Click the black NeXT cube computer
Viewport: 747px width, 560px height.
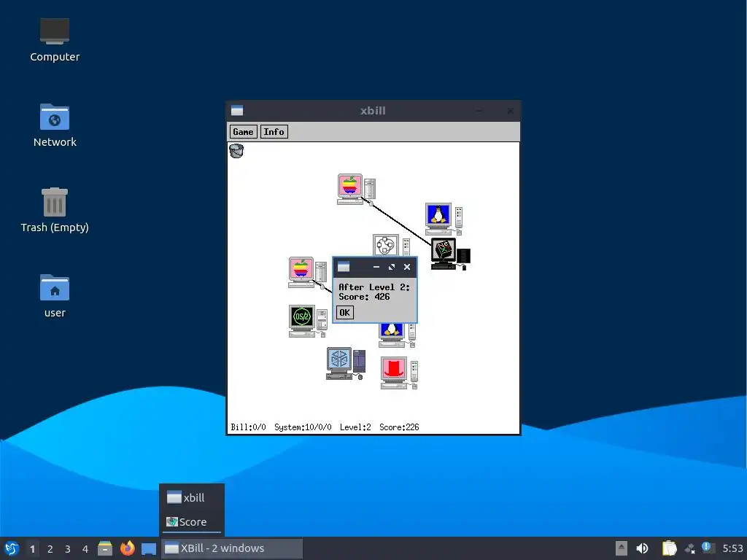point(450,254)
